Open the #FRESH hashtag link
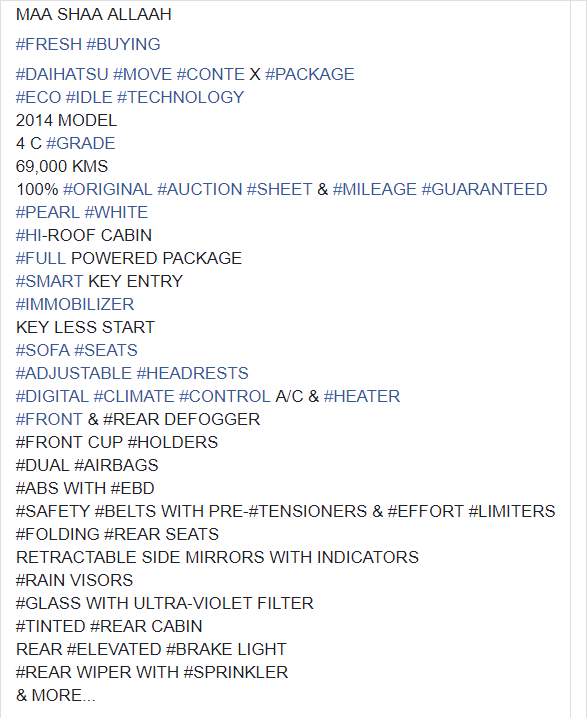Image resolution: width=587 pixels, height=718 pixels. [x=49, y=44]
